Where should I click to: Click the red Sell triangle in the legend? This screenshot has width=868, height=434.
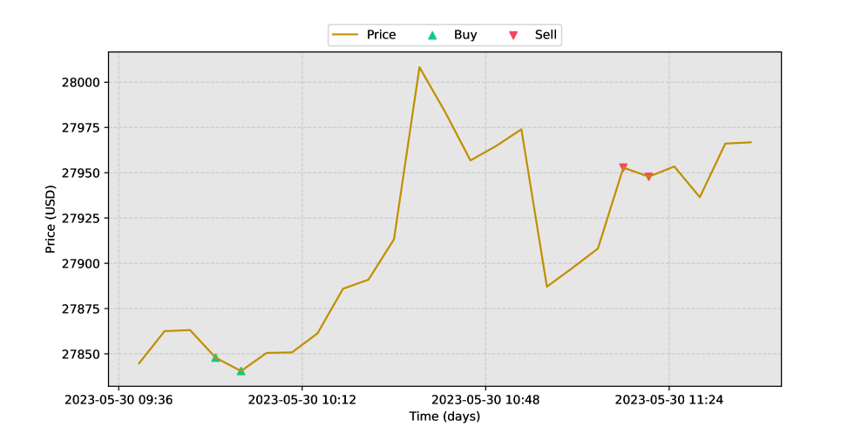(513, 35)
